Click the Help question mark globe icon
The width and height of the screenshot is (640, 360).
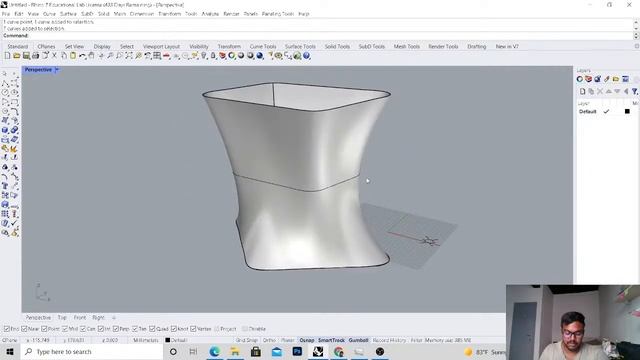coord(306,56)
